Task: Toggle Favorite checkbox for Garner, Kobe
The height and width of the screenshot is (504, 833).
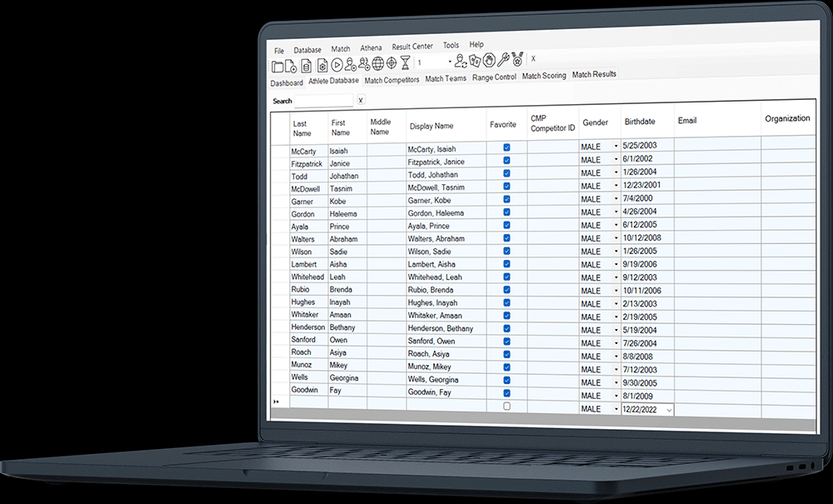Action: (506, 199)
